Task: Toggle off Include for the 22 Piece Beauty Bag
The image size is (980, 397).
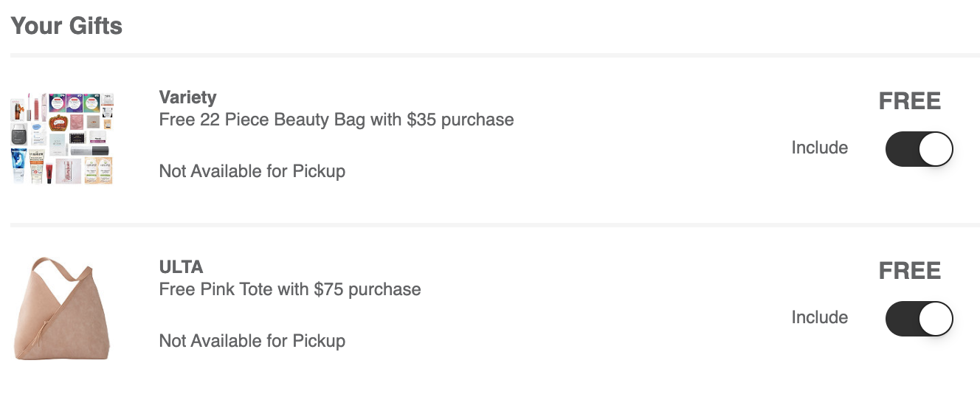Action: (x=919, y=149)
